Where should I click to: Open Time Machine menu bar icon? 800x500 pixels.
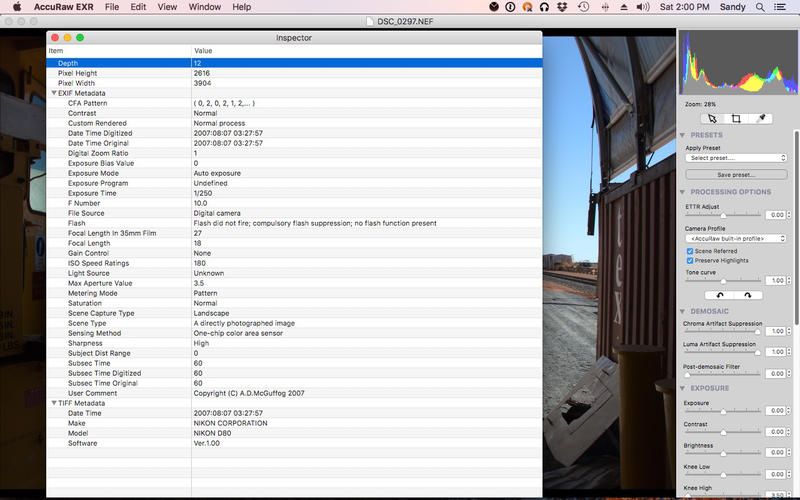[x=584, y=7]
